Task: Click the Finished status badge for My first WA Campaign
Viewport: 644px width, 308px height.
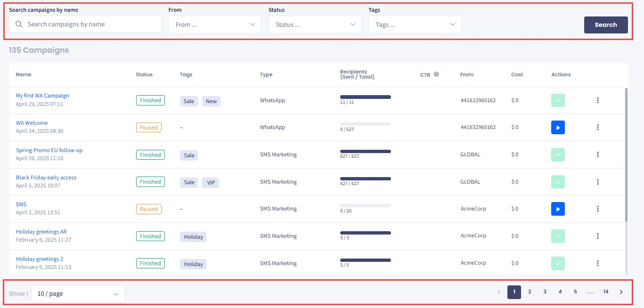Action: (150, 100)
